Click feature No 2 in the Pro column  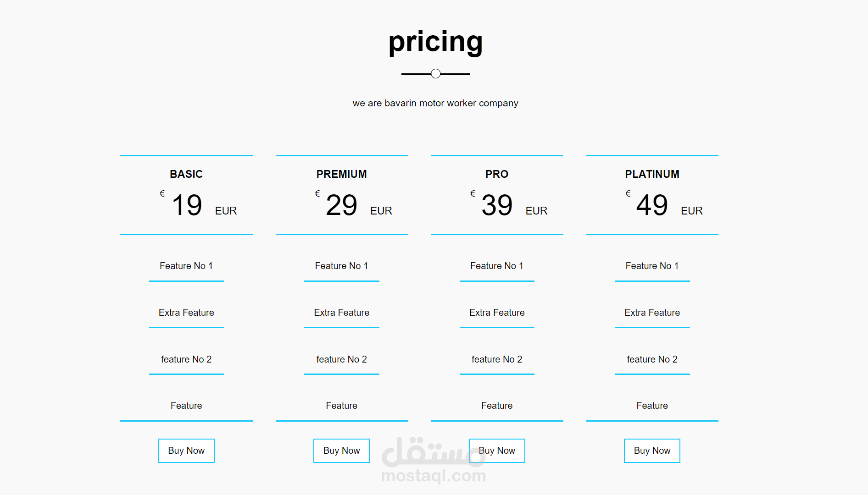pyautogui.click(x=497, y=359)
